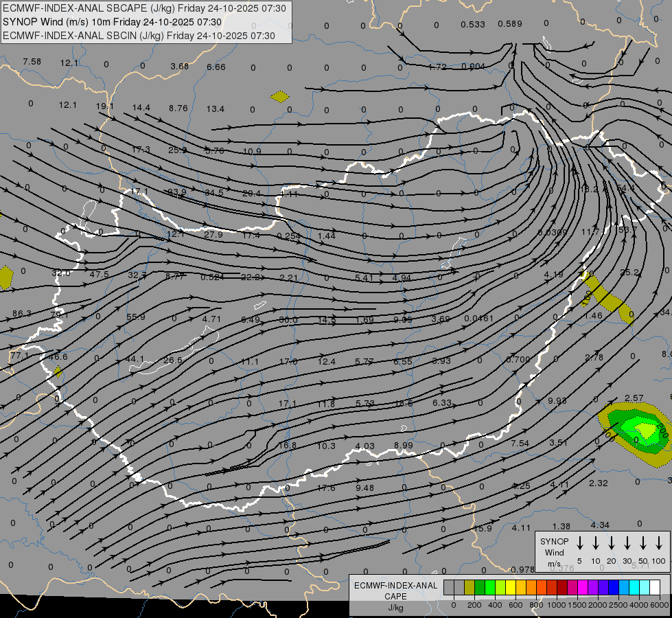Image resolution: width=672 pixels, height=618 pixels.
Task: Click the 2500 legend tick label
Action: (x=618, y=605)
